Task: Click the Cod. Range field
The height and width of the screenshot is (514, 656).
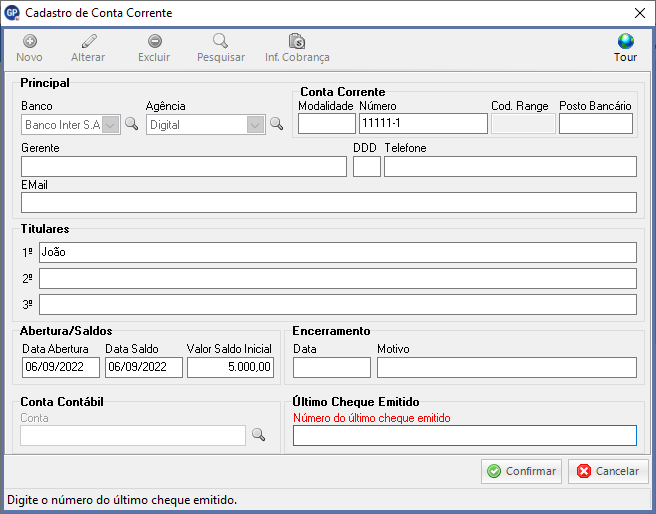Action: point(523,124)
